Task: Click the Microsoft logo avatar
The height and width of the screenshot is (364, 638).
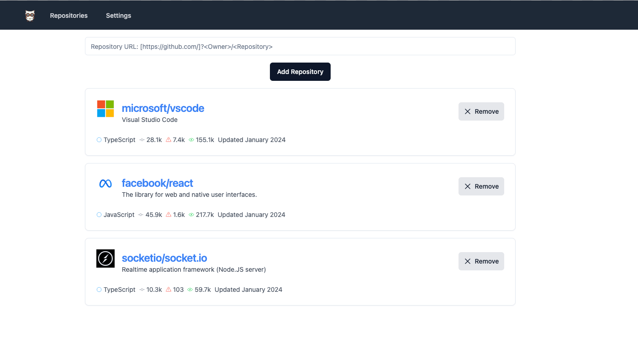Action: [105, 109]
